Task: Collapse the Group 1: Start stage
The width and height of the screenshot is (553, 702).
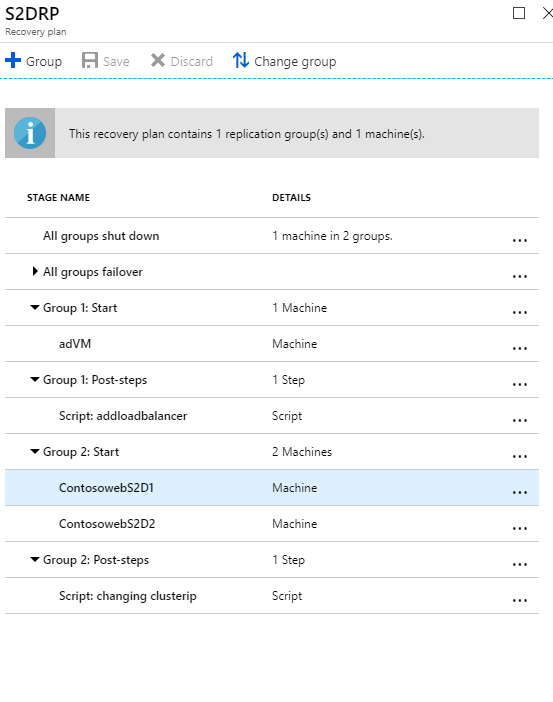Action: click(x=34, y=308)
